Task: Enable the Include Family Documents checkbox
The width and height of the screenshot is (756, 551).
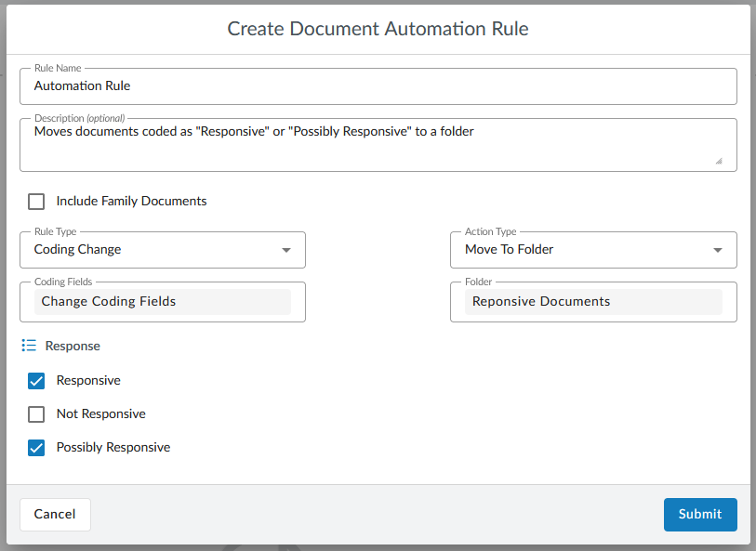Action: click(x=36, y=201)
